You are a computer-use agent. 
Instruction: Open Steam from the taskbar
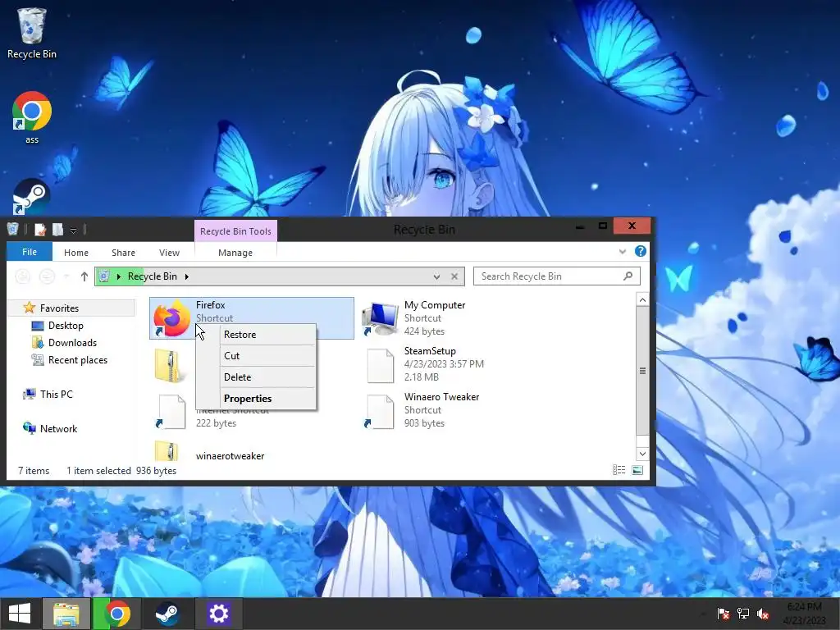click(x=167, y=614)
